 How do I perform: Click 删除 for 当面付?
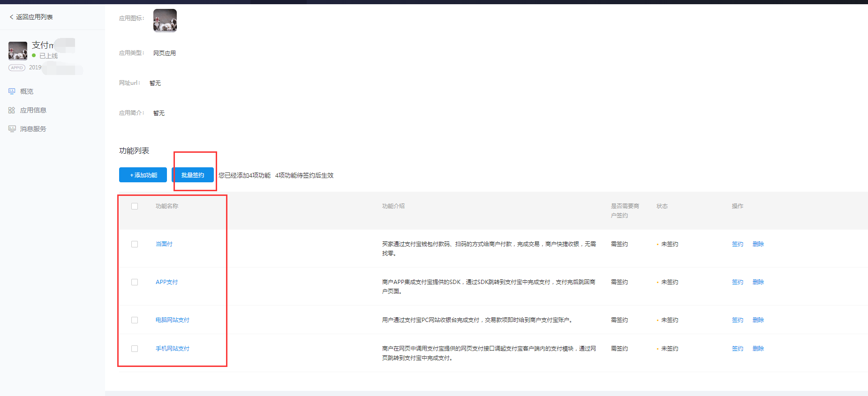coord(758,244)
